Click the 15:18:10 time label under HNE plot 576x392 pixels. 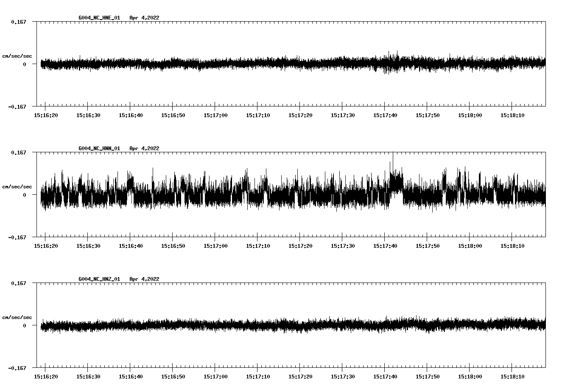click(512, 115)
